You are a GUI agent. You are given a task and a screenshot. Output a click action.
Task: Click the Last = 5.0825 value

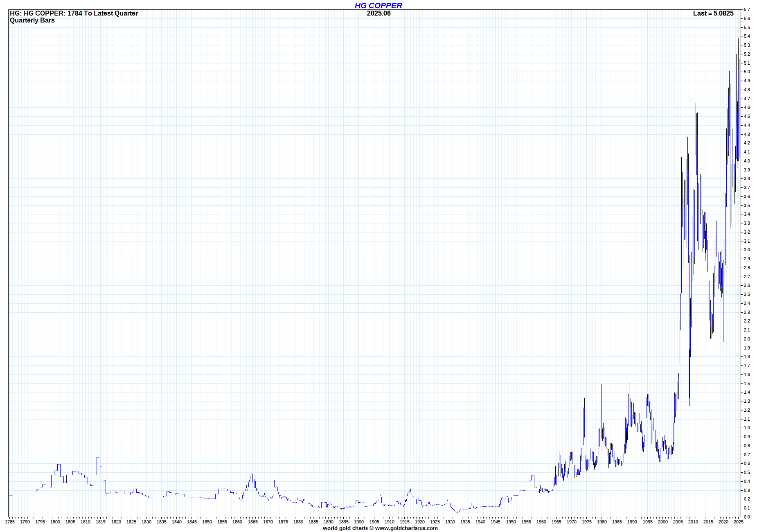[x=713, y=13]
